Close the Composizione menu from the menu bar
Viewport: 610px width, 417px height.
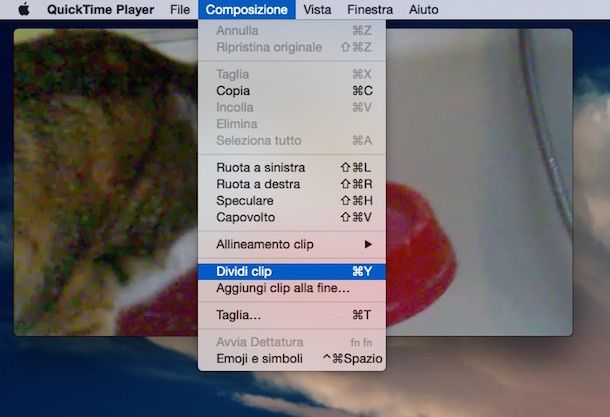pyautogui.click(x=247, y=9)
